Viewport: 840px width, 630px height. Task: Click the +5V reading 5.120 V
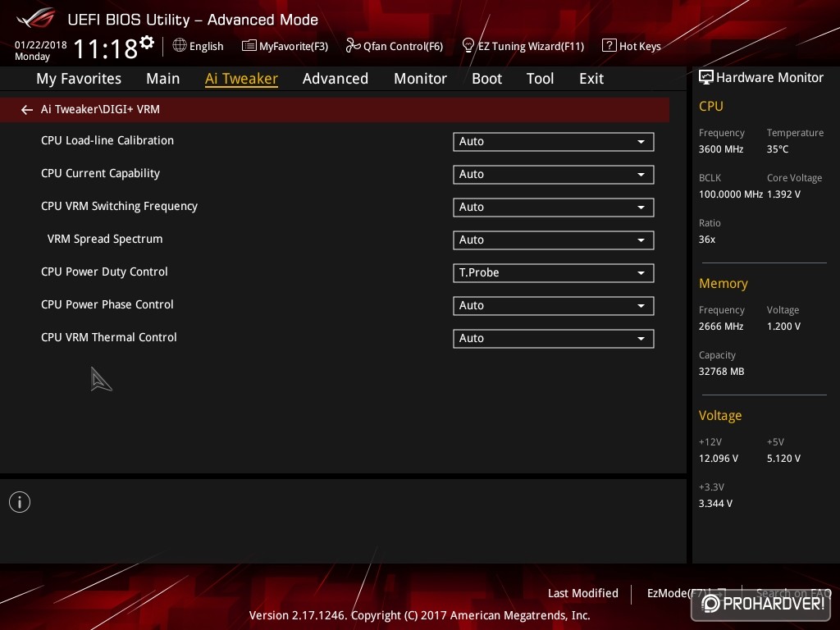[x=783, y=459]
